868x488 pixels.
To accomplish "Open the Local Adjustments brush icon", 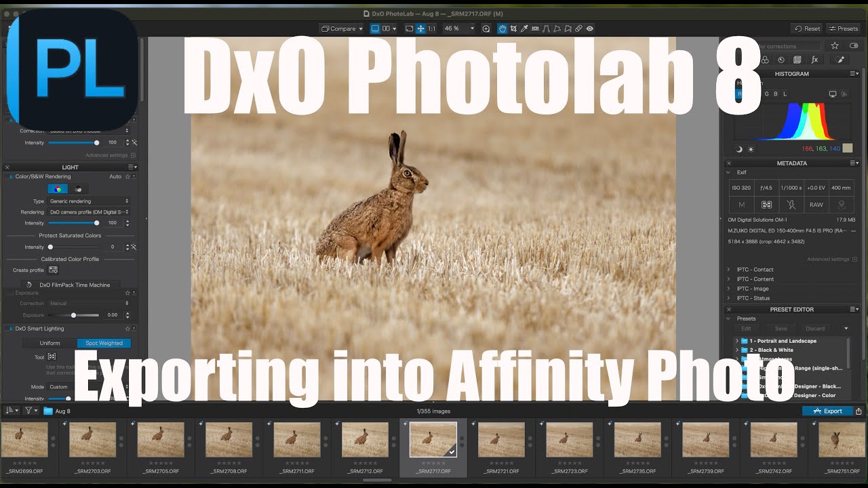I will click(840, 60).
